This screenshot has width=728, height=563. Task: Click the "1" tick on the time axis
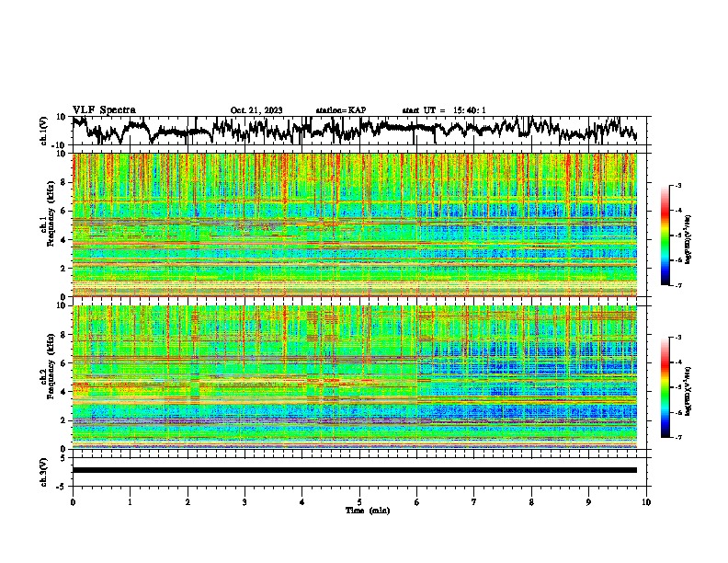point(130,502)
